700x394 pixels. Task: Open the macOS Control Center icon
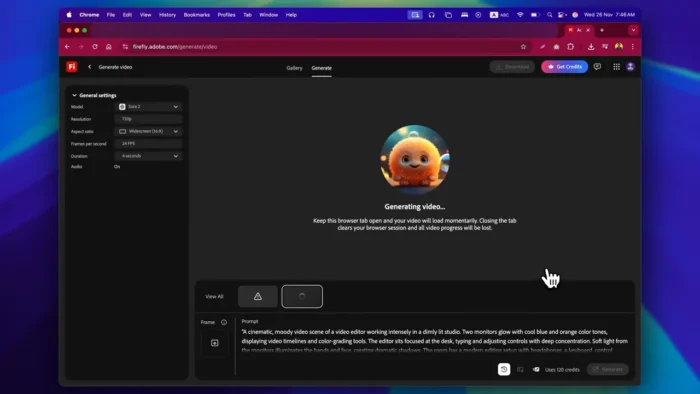(562, 15)
